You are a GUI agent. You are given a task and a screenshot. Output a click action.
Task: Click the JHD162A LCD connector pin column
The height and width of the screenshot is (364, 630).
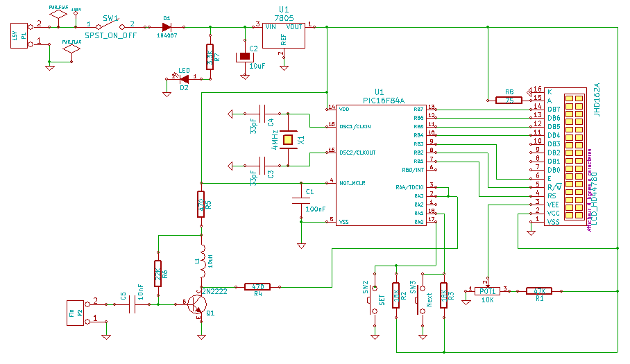point(573,158)
